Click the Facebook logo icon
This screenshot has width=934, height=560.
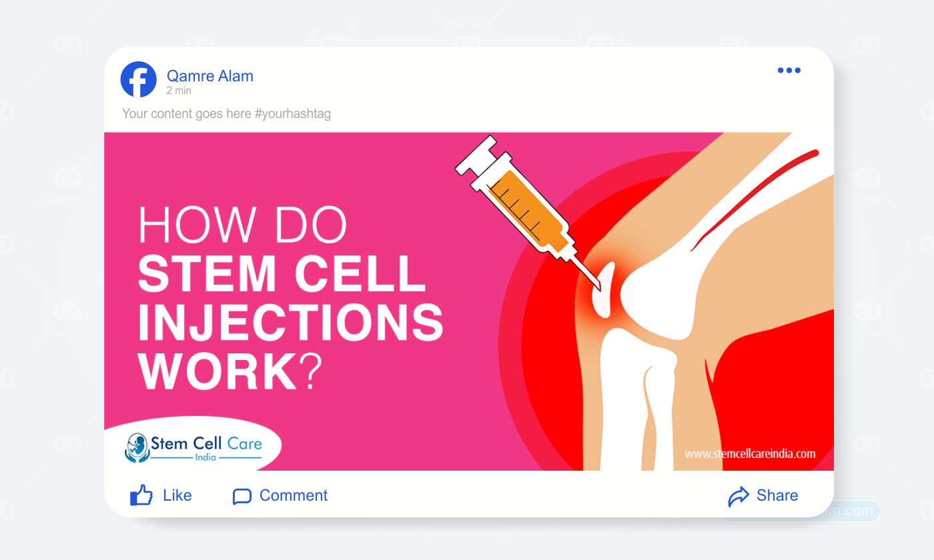pos(138,79)
